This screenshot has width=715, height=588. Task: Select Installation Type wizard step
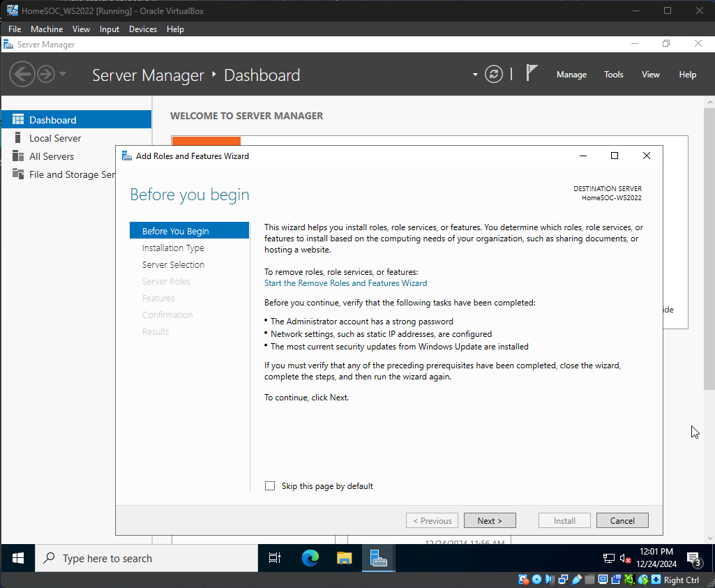173,248
